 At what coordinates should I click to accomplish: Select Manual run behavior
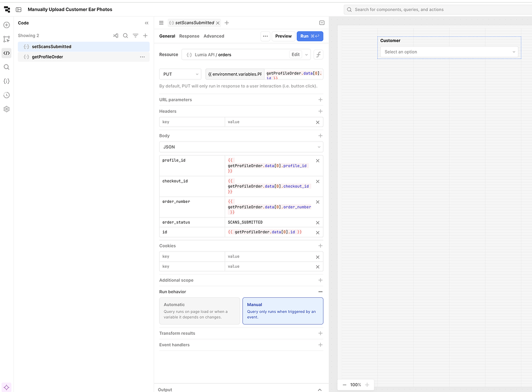282,311
